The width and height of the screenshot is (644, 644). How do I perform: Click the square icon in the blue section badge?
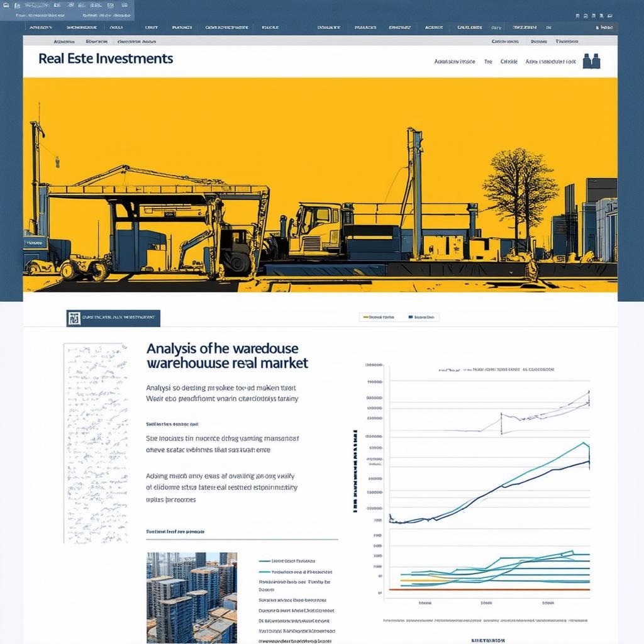[74, 318]
